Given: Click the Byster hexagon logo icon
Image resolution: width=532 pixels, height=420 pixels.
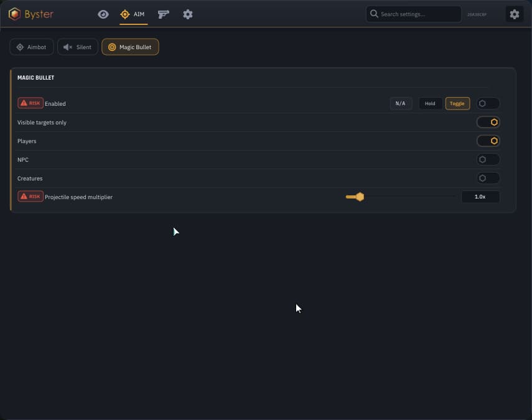Looking at the screenshot, I should tap(14, 14).
